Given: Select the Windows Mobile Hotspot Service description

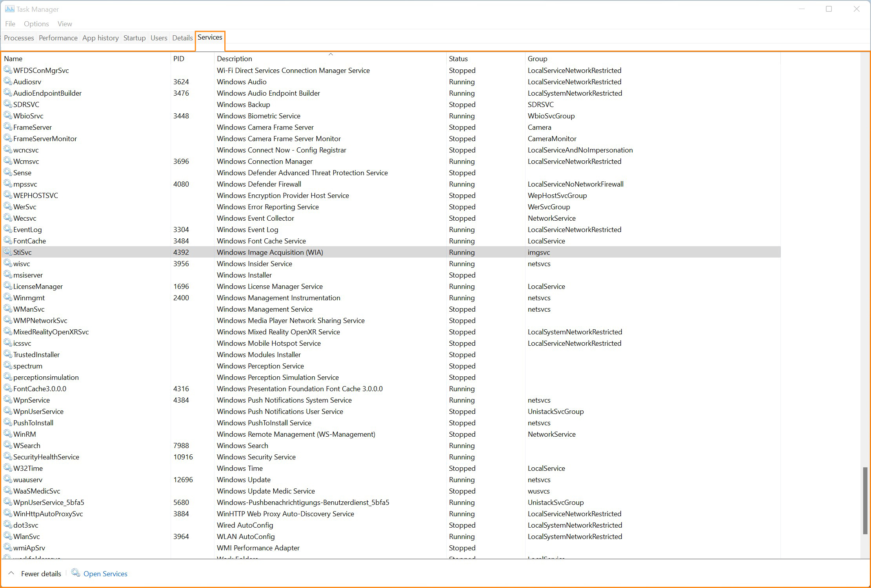Looking at the screenshot, I should pyautogui.click(x=269, y=343).
